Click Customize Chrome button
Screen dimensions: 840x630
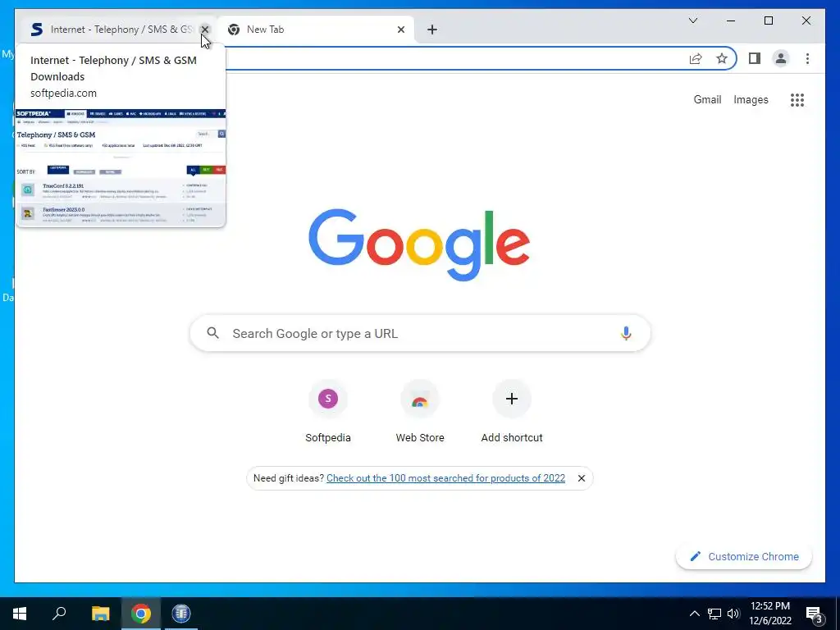click(744, 557)
